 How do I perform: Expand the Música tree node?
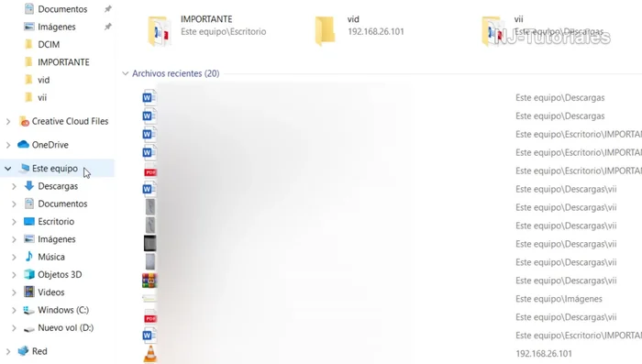(x=14, y=257)
